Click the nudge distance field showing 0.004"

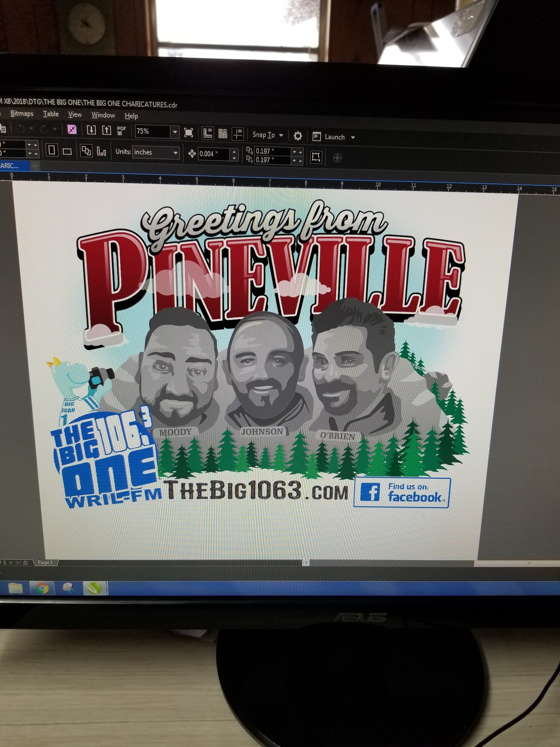[x=213, y=154]
